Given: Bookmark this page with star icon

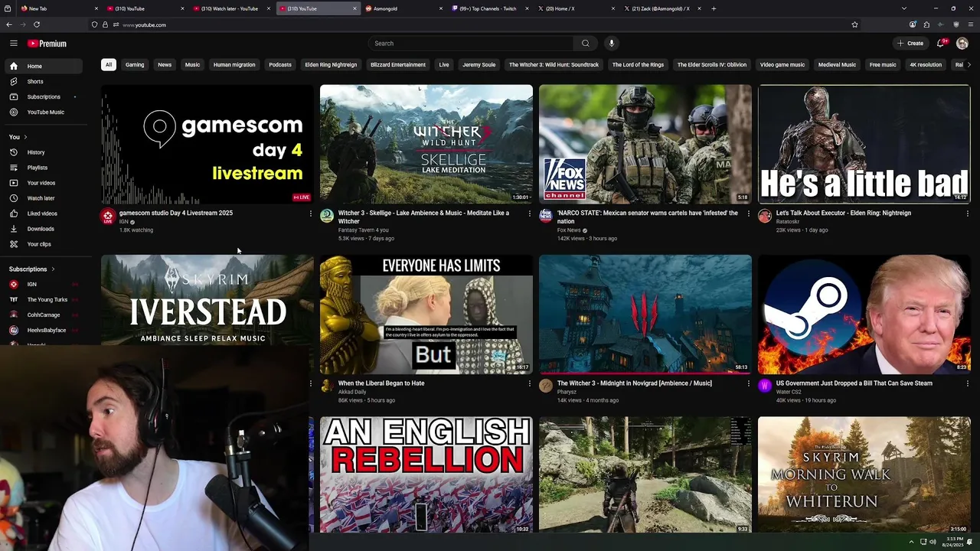Looking at the screenshot, I should point(854,24).
